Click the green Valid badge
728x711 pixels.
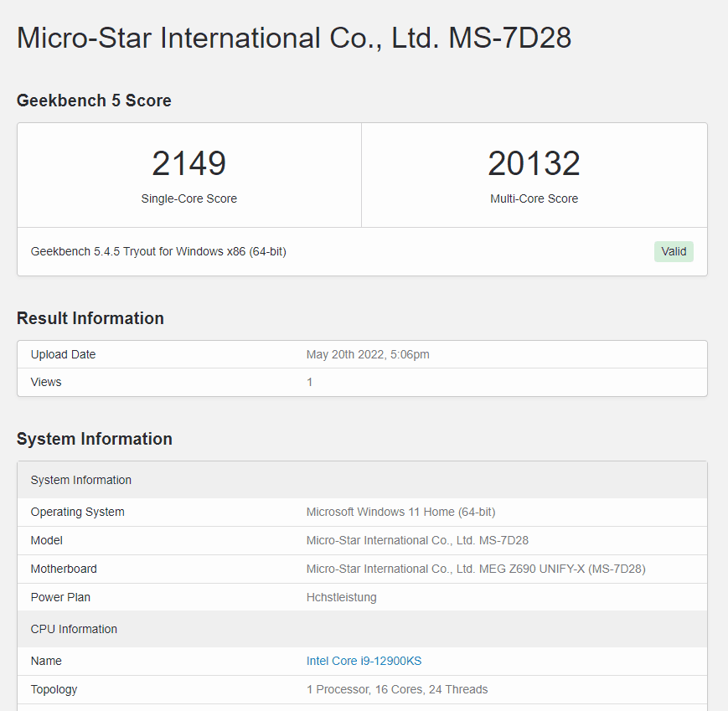point(674,251)
